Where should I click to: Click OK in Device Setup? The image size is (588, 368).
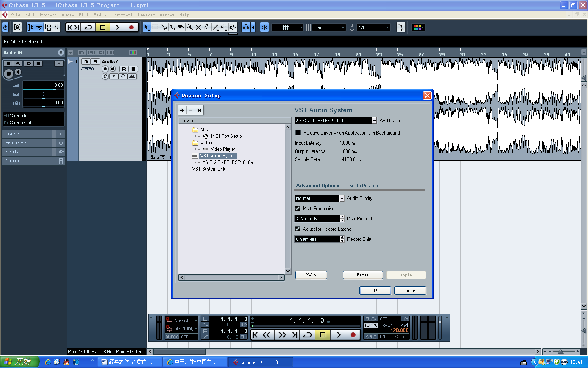tap(375, 290)
